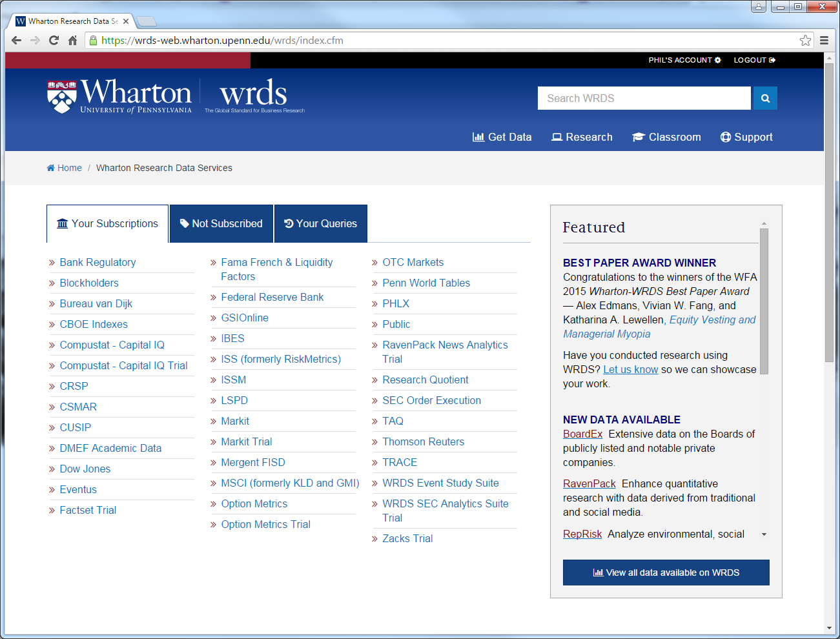Open the RepRisk featured link
Image resolution: width=840 pixels, height=639 pixels.
(x=582, y=534)
